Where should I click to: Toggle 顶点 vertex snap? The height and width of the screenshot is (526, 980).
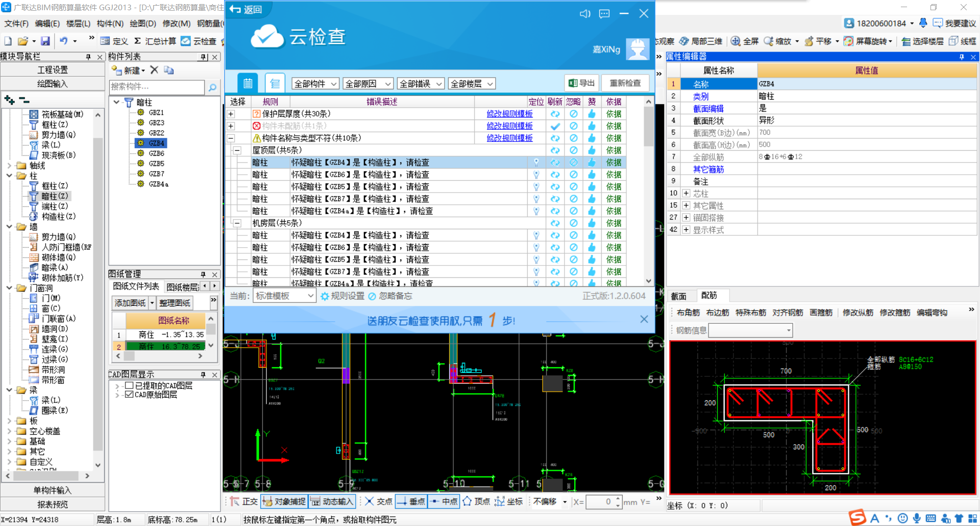pos(476,501)
